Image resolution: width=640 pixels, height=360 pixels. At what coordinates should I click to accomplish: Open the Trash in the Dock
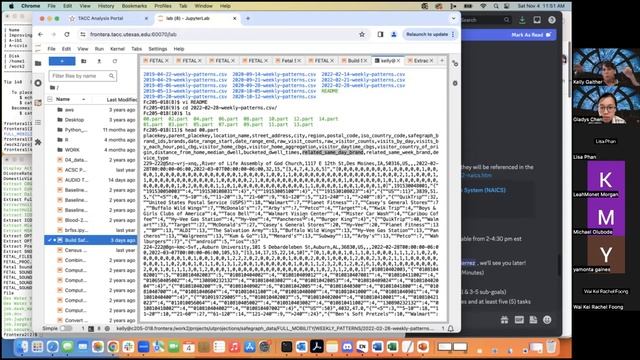point(551,347)
